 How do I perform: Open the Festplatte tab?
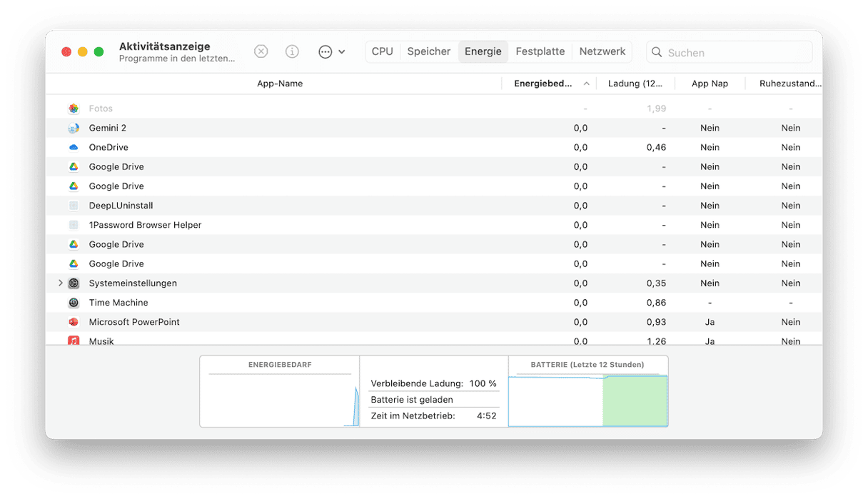(x=540, y=51)
